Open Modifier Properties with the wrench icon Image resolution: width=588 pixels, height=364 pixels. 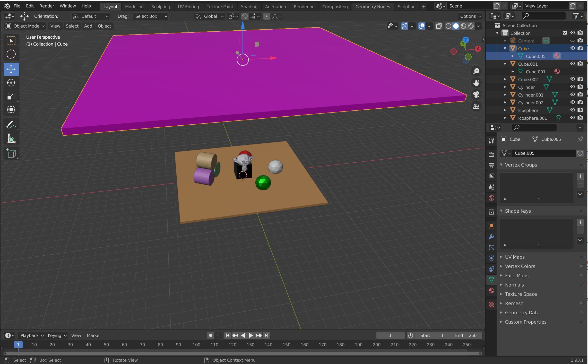(491, 237)
